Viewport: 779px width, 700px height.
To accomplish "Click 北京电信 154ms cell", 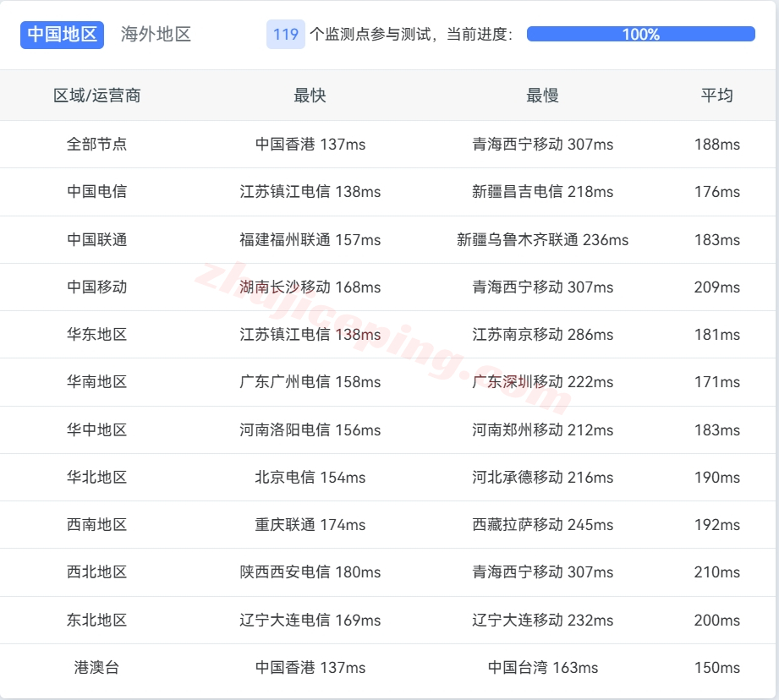I will 310,477.
